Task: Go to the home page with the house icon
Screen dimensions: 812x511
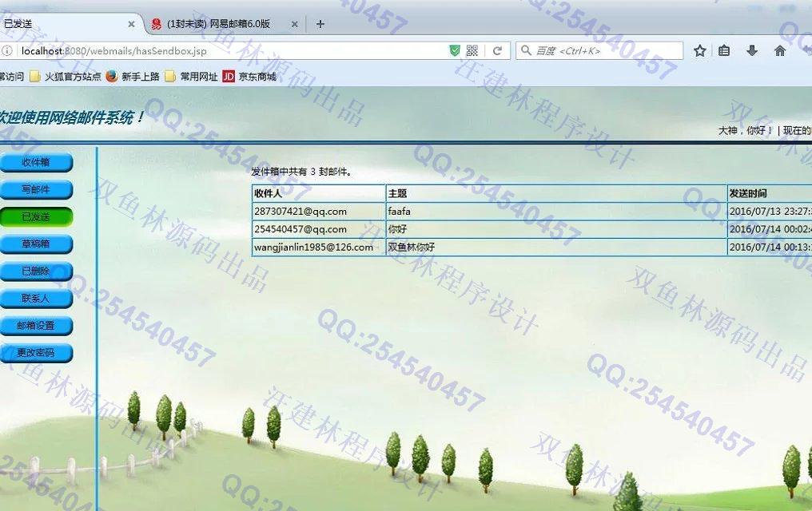Action: click(x=779, y=50)
